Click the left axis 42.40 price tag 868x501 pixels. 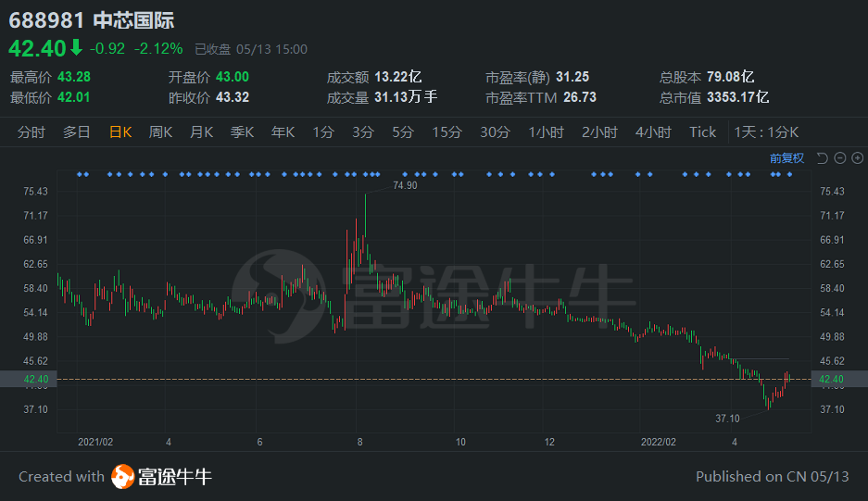tap(28, 379)
